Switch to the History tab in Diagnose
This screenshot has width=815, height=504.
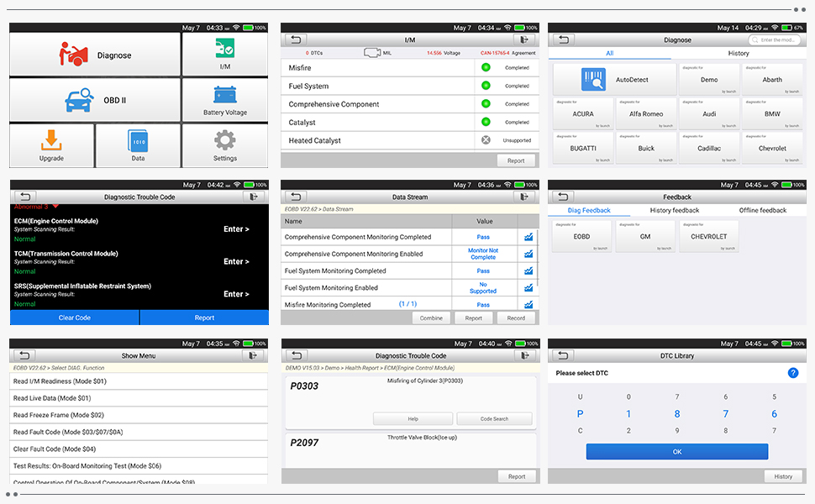(739, 53)
